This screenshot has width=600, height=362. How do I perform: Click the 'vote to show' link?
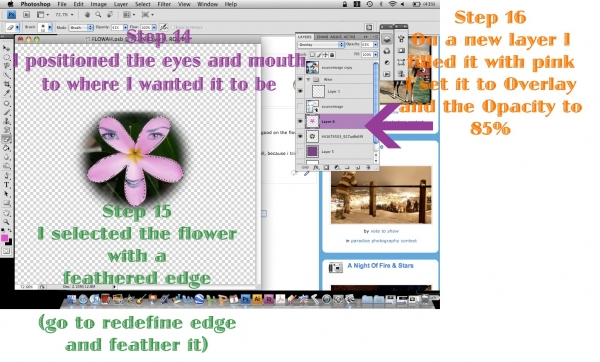(x=385, y=231)
